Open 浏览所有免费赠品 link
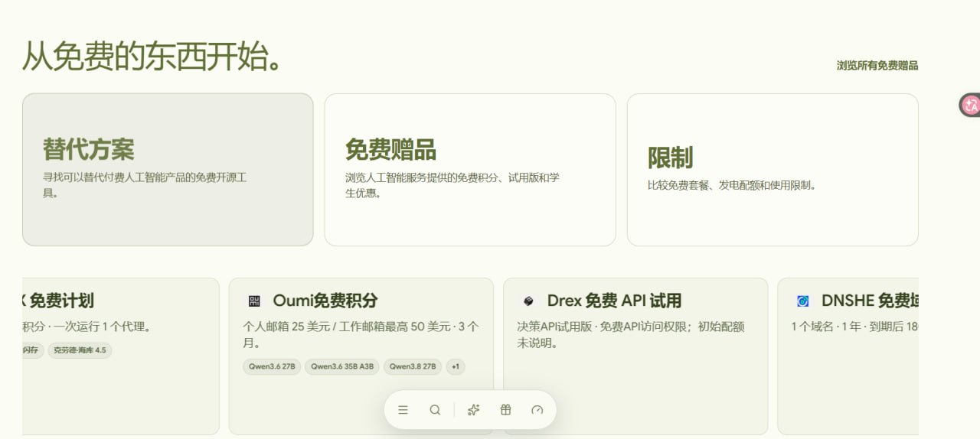980x439 pixels. tap(877, 66)
